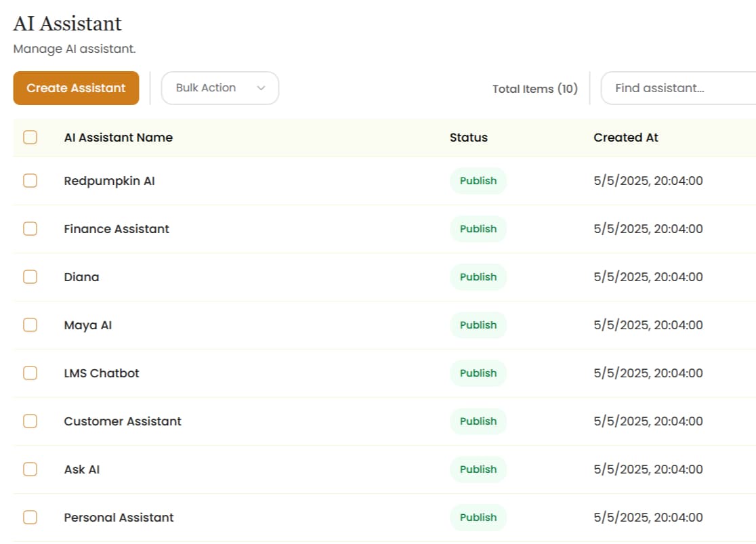Image resolution: width=756 pixels, height=544 pixels.
Task: Click the Status column header
Action: point(468,138)
